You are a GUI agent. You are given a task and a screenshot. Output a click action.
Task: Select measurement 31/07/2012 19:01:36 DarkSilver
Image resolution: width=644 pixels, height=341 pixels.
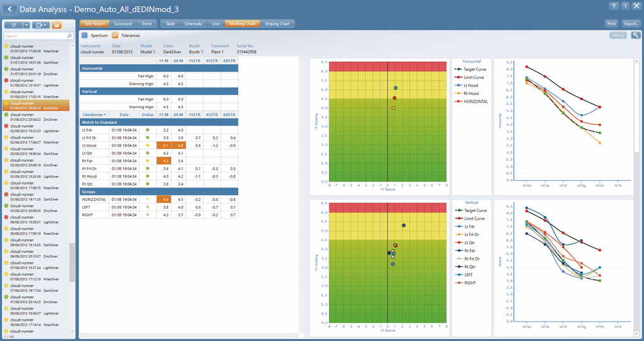tap(36, 60)
